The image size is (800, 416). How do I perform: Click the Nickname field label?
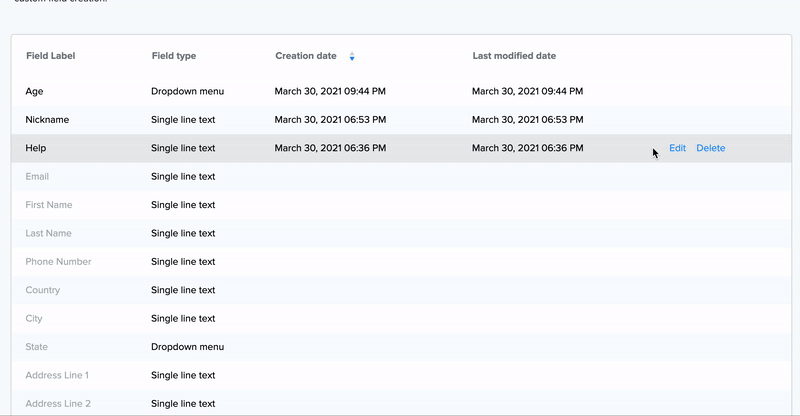(47, 120)
